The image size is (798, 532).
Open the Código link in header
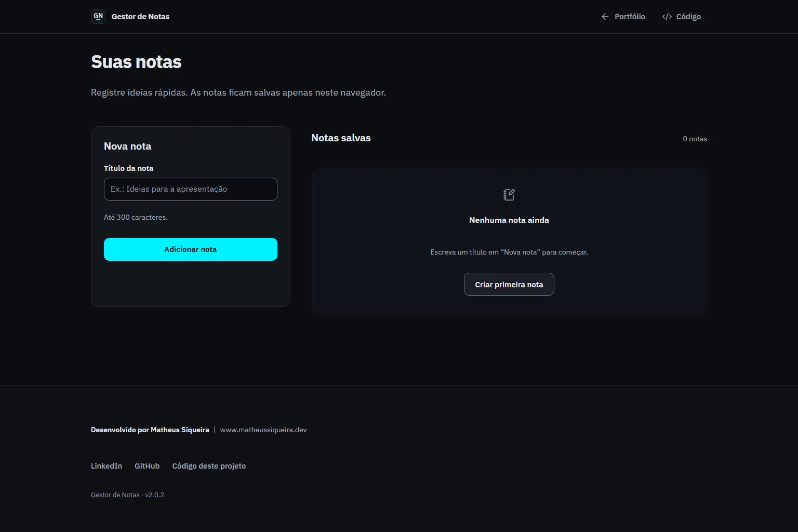682,17
